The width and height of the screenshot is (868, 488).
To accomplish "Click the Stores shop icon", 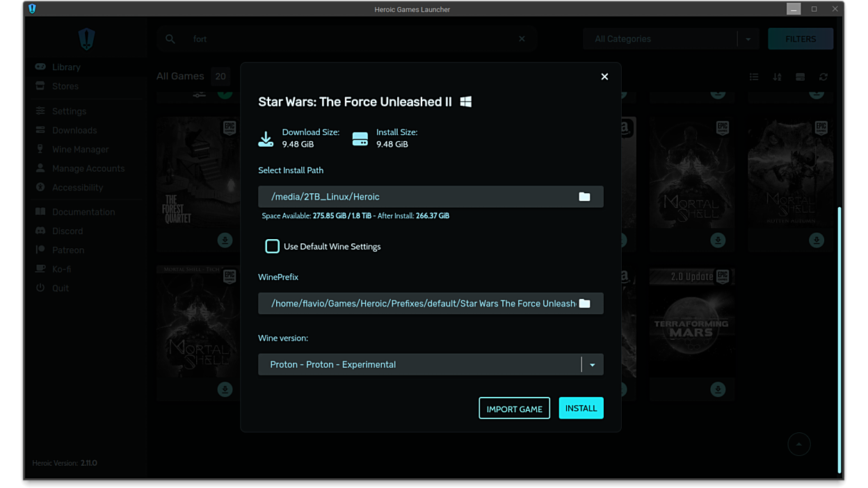I will pos(40,86).
